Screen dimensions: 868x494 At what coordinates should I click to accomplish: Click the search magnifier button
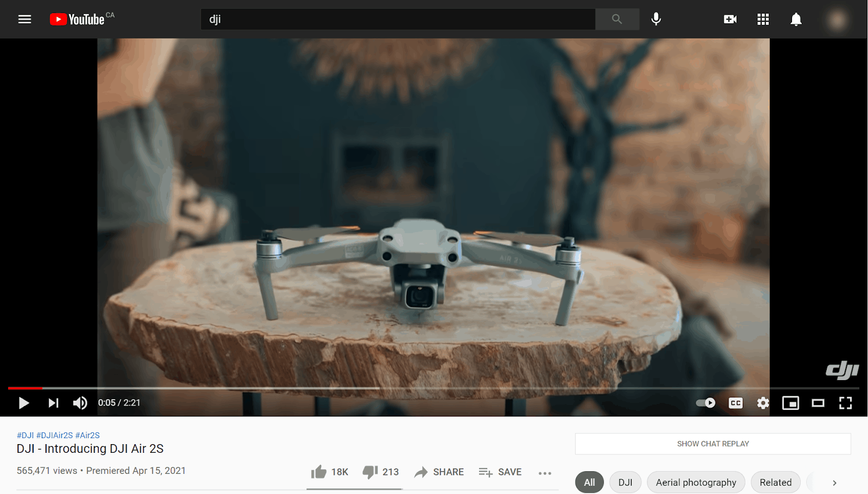[617, 20]
